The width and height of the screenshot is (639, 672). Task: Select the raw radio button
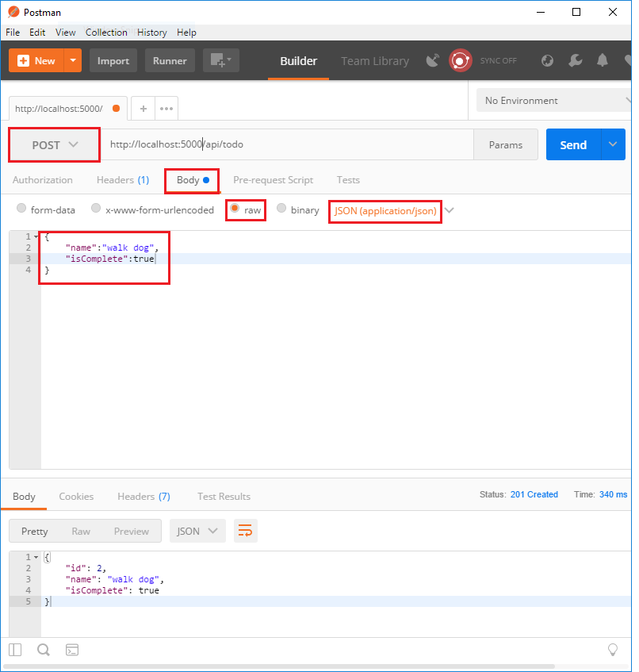(x=235, y=209)
